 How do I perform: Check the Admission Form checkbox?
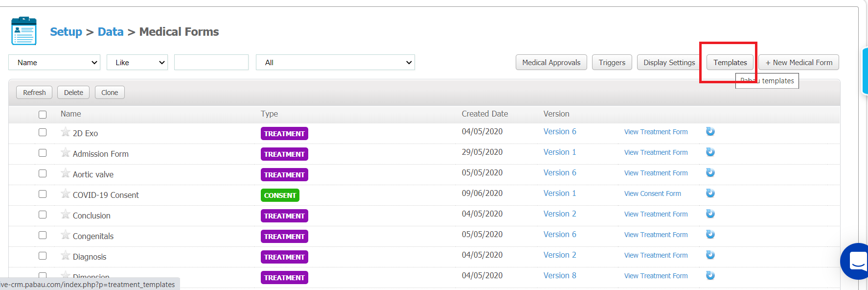click(43, 153)
